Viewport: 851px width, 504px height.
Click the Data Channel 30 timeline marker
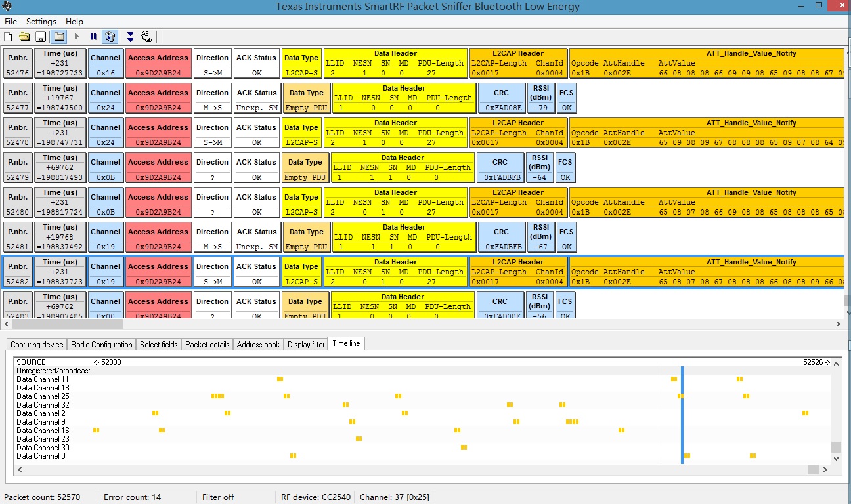pos(464,448)
